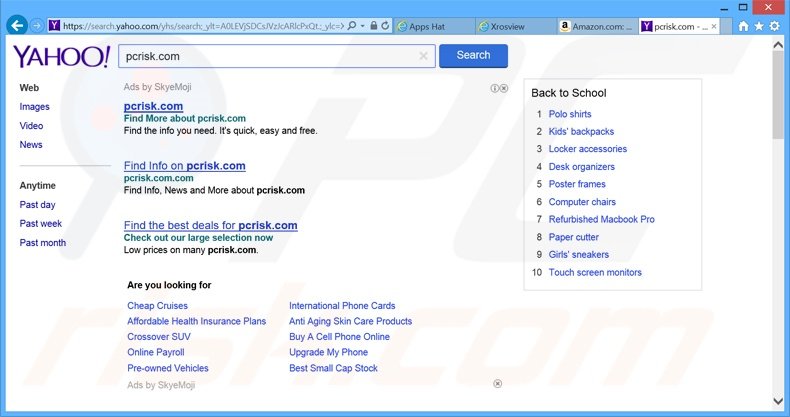Filter results by Past week
This screenshot has width=790, height=417.
point(40,223)
